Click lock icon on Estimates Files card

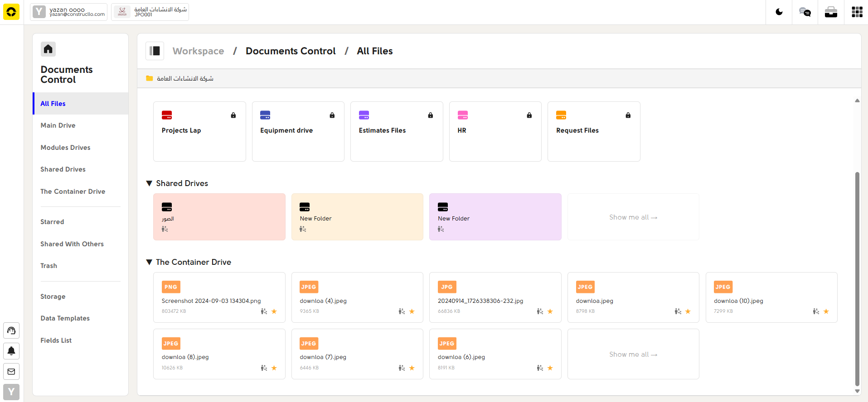click(x=431, y=115)
